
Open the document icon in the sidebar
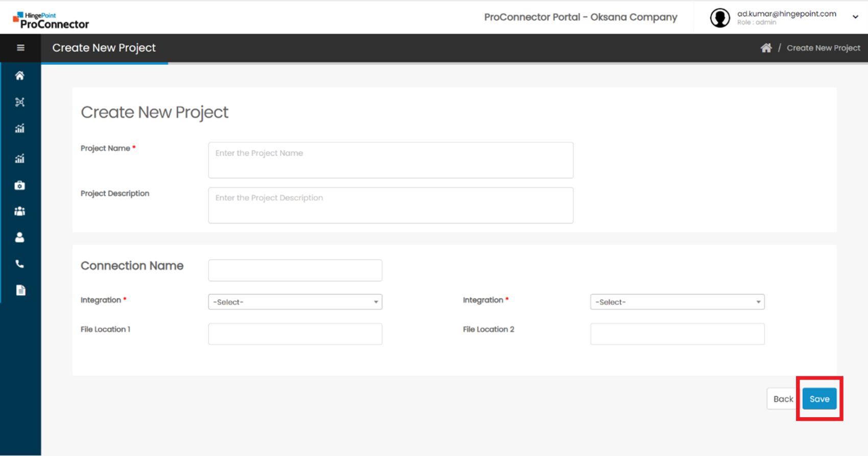20,291
